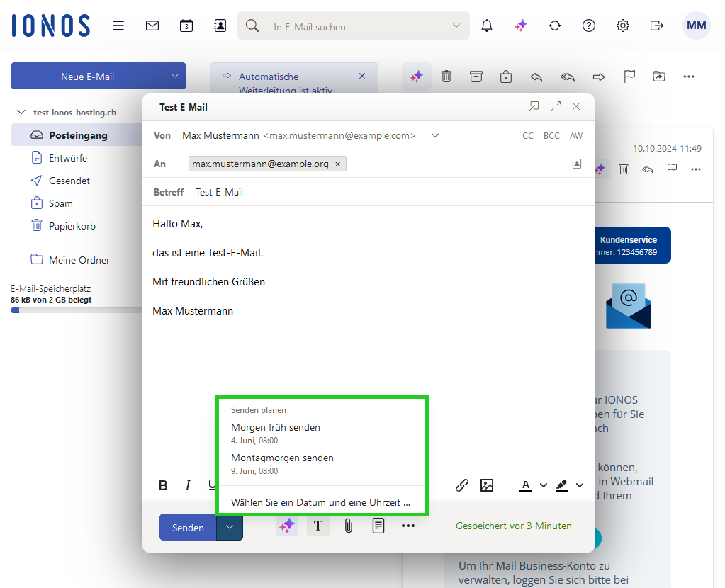Open the MM account avatar
Viewport: 725px width, 588px height.
point(696,26)
